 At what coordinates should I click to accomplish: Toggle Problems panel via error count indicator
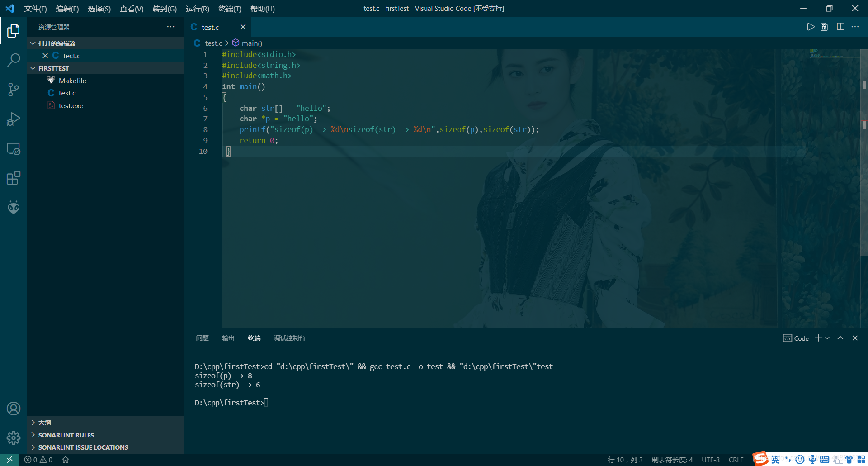tap(38, 460)
